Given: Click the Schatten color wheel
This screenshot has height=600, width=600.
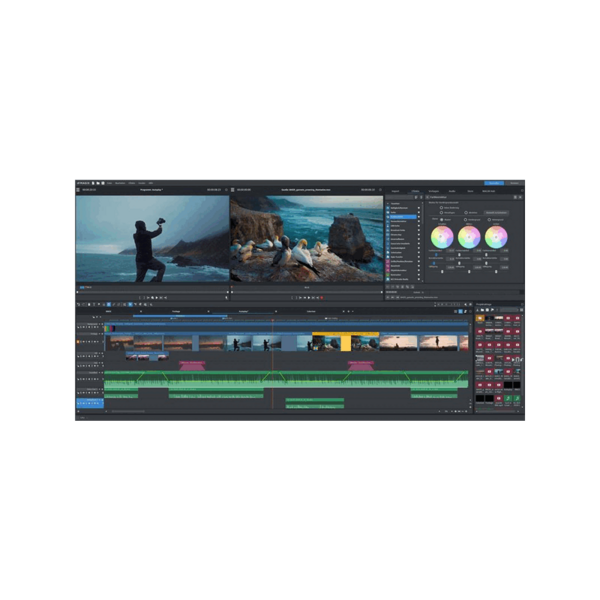Looking at the screenshot, I should [442, 237].
